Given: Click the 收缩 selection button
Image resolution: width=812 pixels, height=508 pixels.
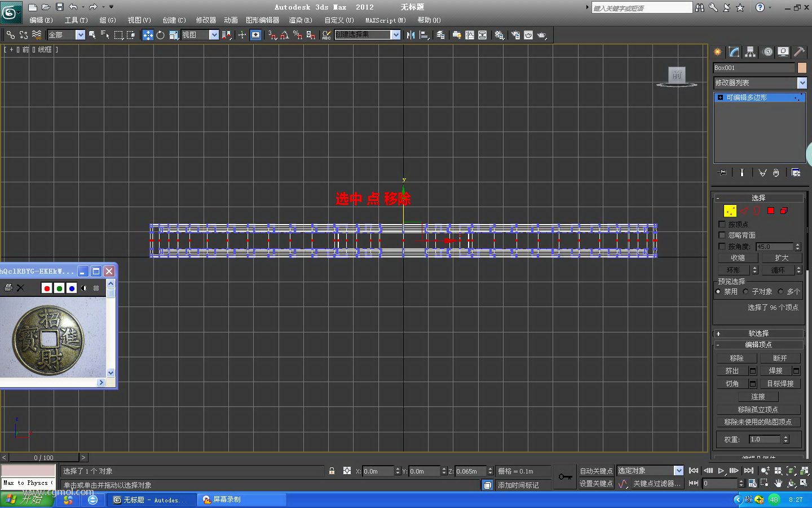Looking at the screenshot, I should pos(737,258).
